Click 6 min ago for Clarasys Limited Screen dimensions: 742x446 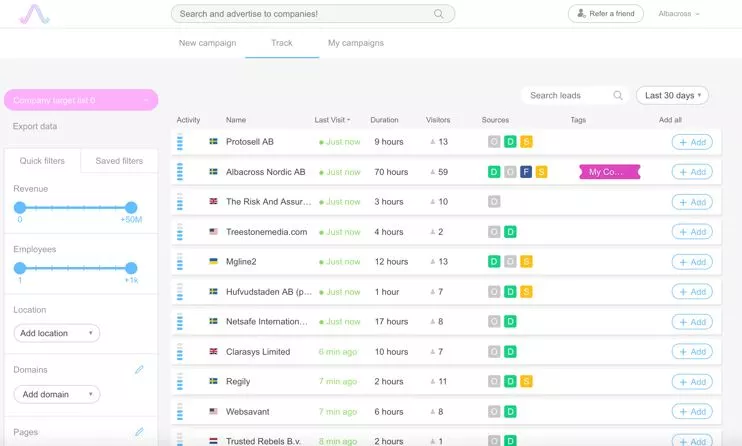pyautogui.click(x=338, y=352)
